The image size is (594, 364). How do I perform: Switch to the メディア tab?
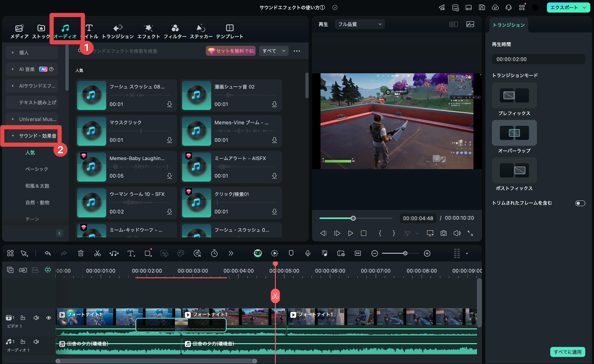19,31
